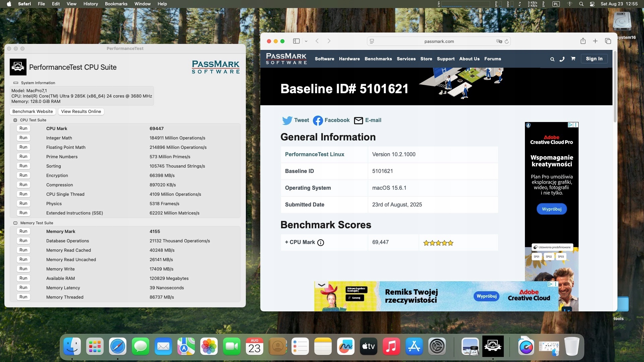Click the PassMark site search icon
The width and height of the screenshot is (644, 362).
[552, 59]
